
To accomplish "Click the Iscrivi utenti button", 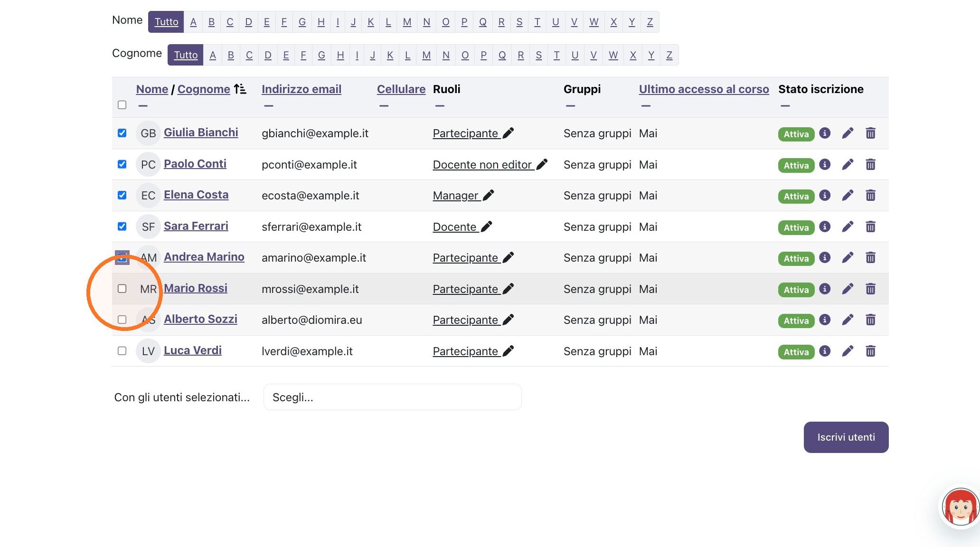I will (846, 437).
